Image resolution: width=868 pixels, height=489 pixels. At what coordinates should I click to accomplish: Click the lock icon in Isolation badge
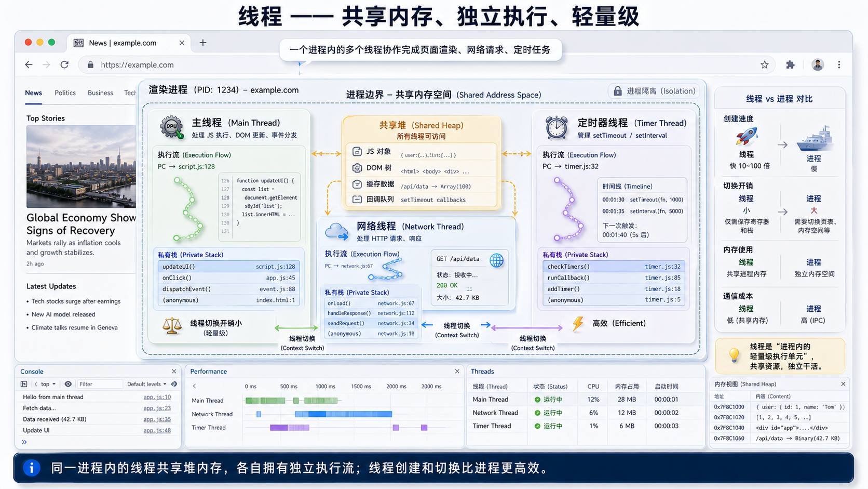[618, 91]
